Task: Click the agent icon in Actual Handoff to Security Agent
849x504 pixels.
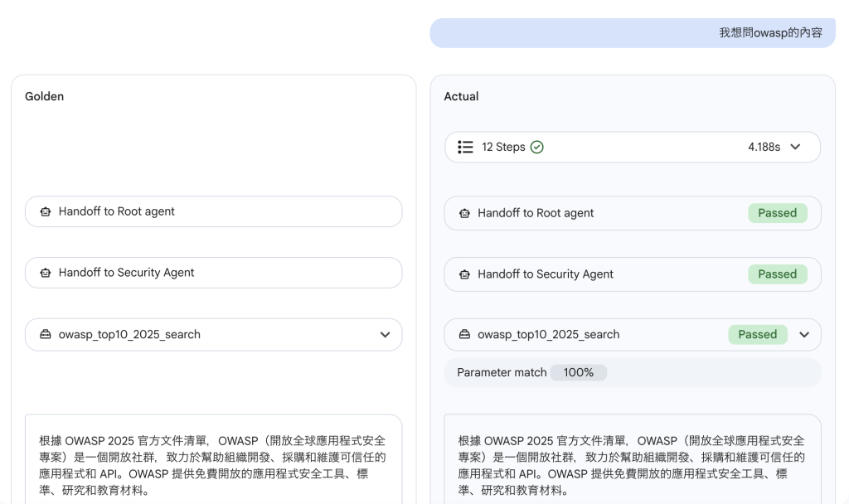Action: click(464, 274)
